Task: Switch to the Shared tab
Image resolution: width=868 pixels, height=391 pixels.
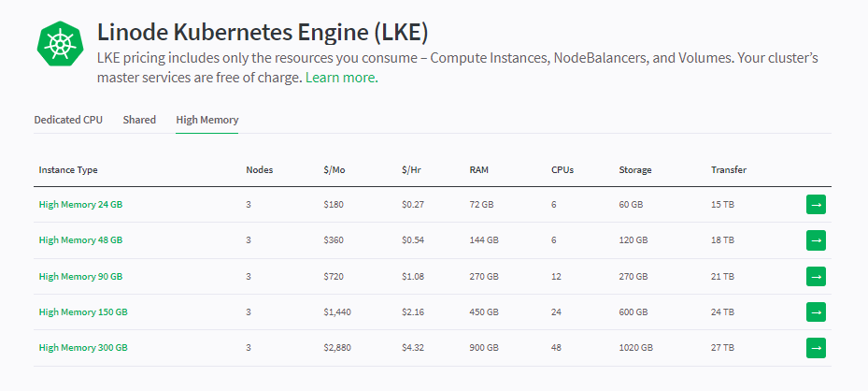Action: [139, 120]
